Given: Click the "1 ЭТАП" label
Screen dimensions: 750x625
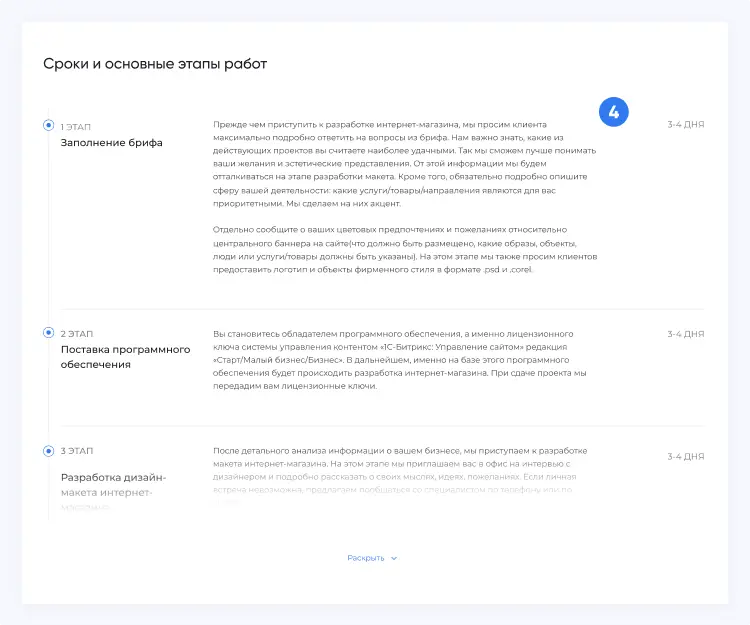Looking at the screenshot, I should (76, 125).
